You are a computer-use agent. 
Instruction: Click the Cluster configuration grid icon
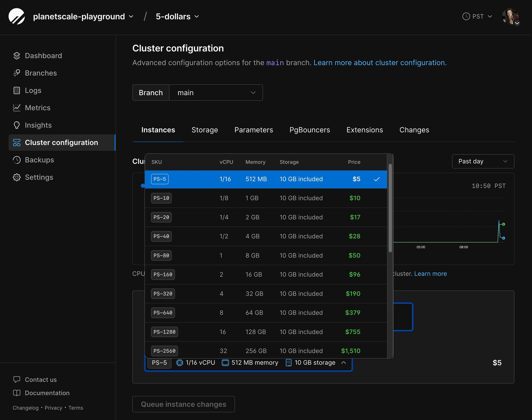point(17,142)
